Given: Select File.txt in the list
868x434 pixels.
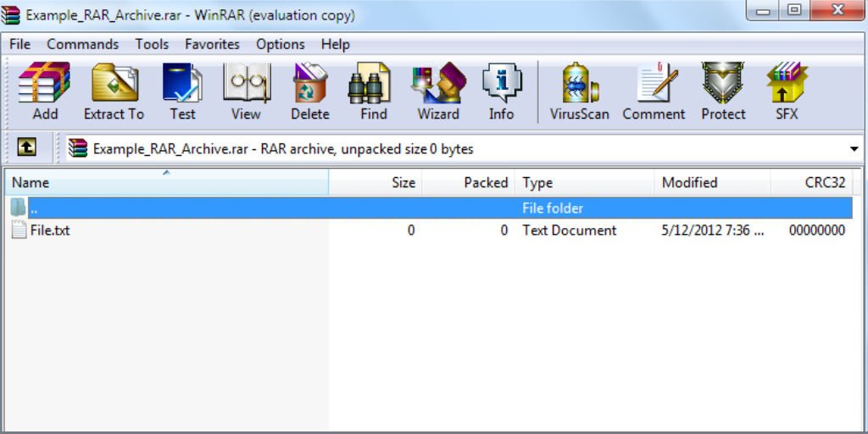Looking at the screenshot, I should 50,230.
